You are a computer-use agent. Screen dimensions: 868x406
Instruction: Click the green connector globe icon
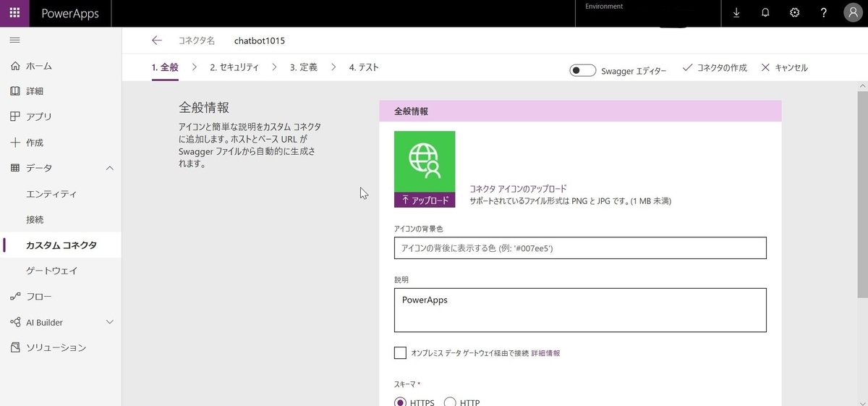(425, 162)
